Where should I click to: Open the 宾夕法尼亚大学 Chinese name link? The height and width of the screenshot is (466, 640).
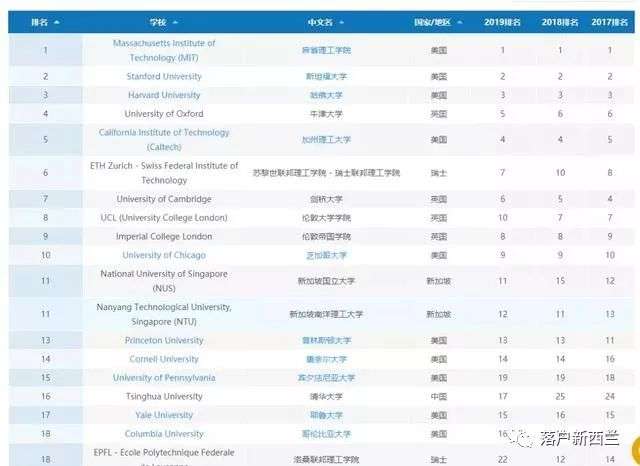[x=326, y=378]
